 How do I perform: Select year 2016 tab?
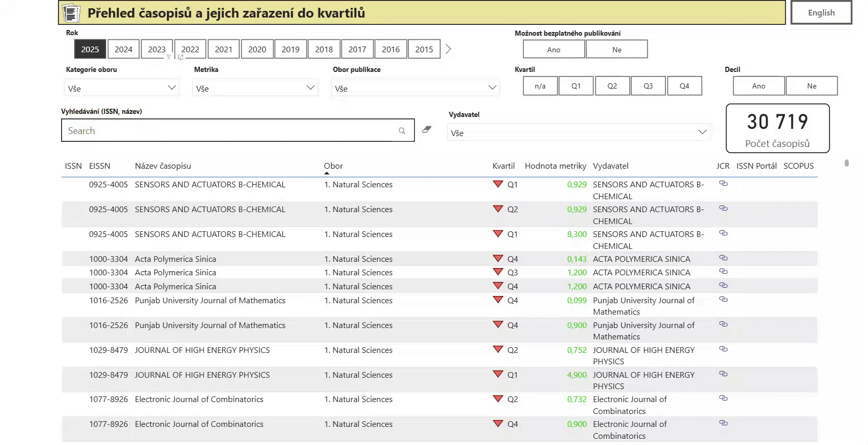(391, 49)
